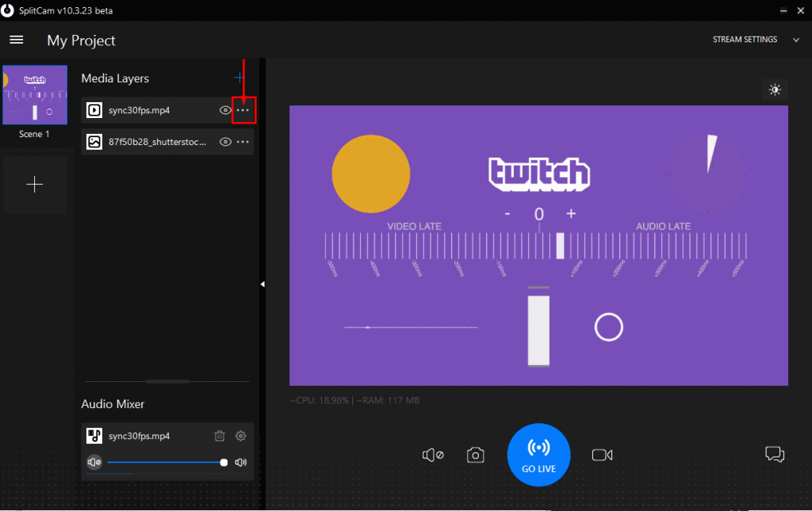812x511 pixels.
Task: Open audio settings gear for sync30fps.mp4
Action: pos(241,436)
